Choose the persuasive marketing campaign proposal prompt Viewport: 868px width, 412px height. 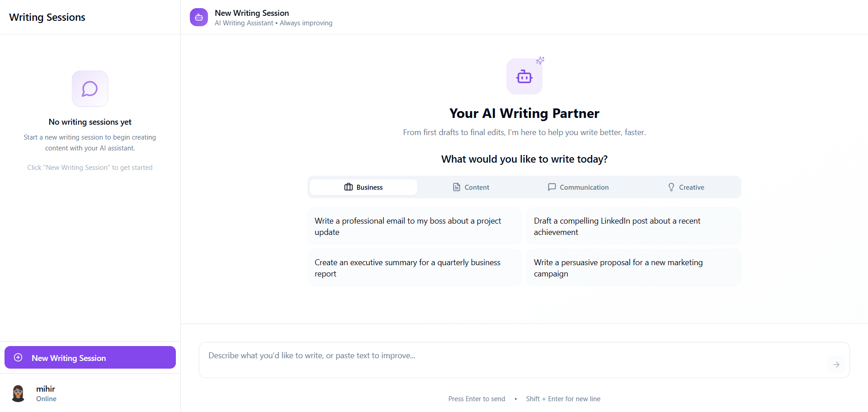(633, 268)
